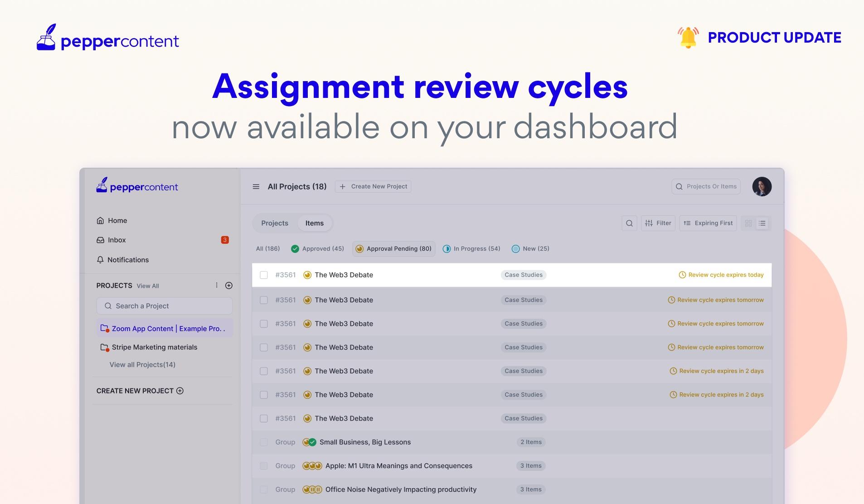
Task: Open the Filter options
Action: (x=658, y=223)
